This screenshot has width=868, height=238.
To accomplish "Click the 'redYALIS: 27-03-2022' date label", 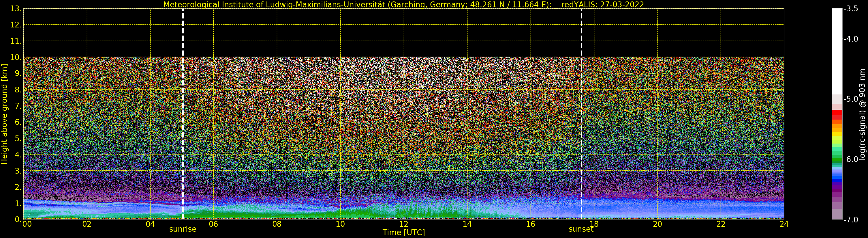I will (602, 5).
